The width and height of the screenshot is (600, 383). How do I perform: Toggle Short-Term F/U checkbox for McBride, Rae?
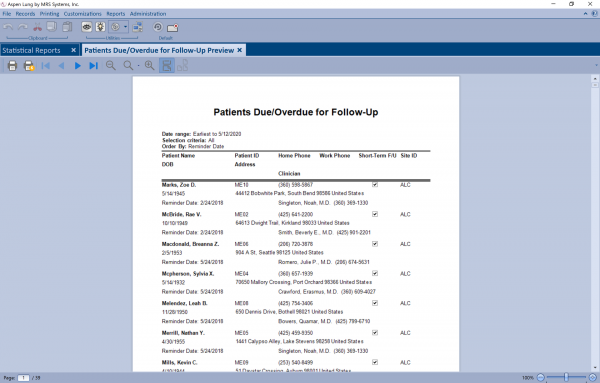click(375, 214)
